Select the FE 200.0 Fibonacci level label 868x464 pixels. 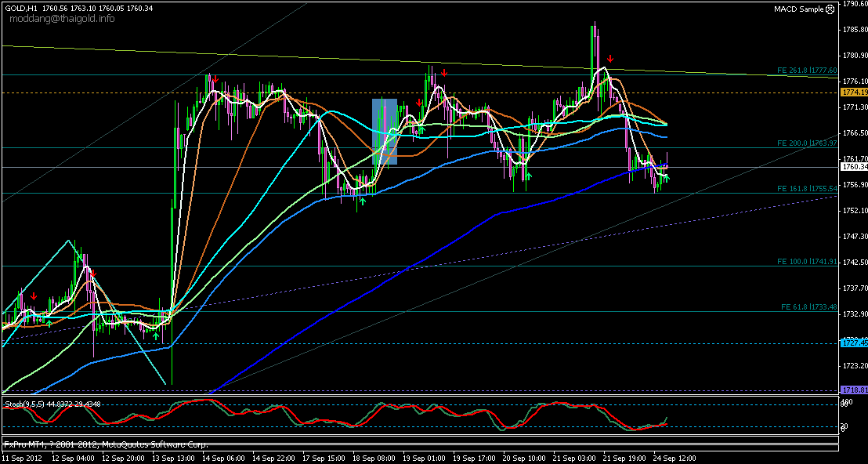click(x=807, y=143)
